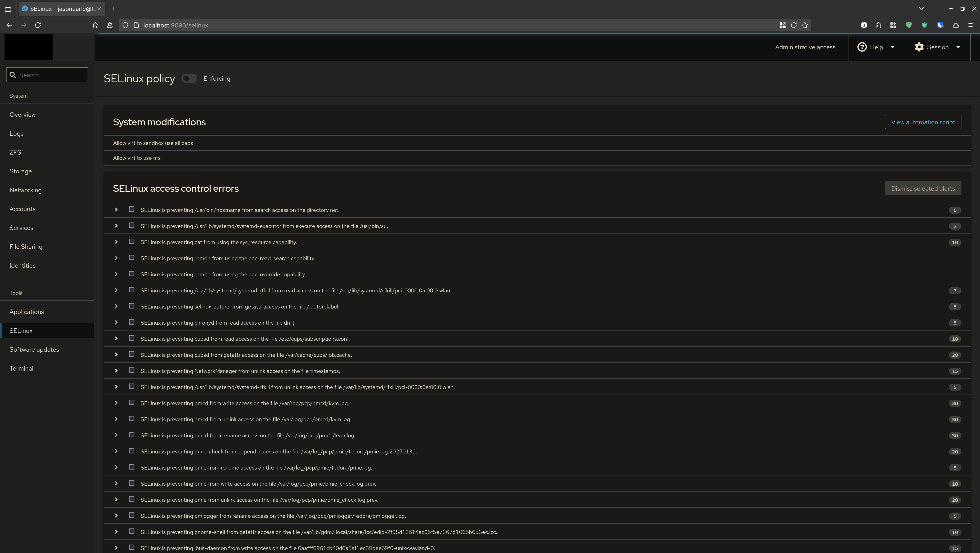Tick the rpmdb dac_override alert checkbox

coord(132,274)
